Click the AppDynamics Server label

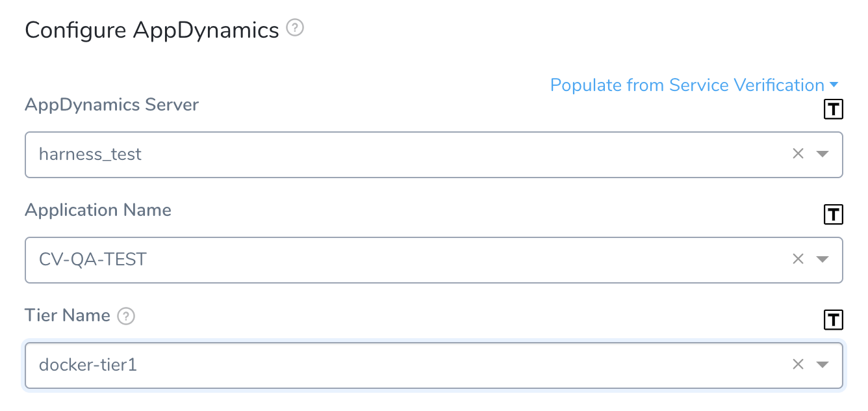pyautogui.click(x=112, y=105)
